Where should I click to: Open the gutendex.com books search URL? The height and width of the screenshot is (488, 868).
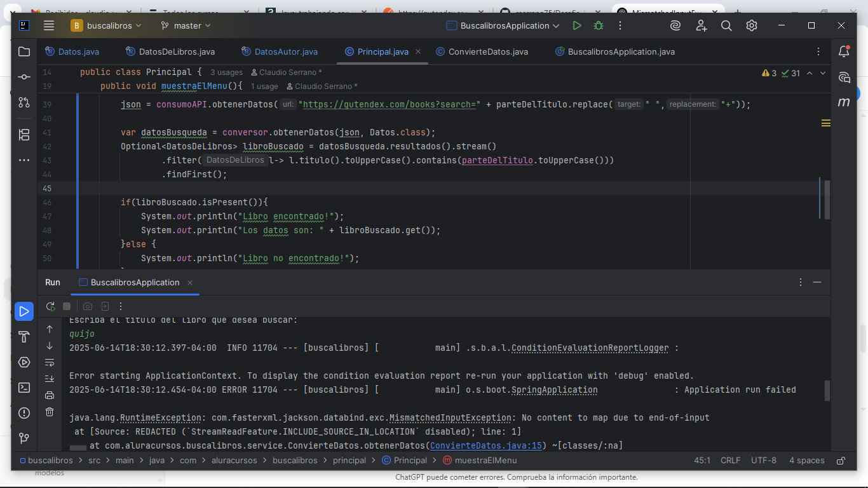390,104
